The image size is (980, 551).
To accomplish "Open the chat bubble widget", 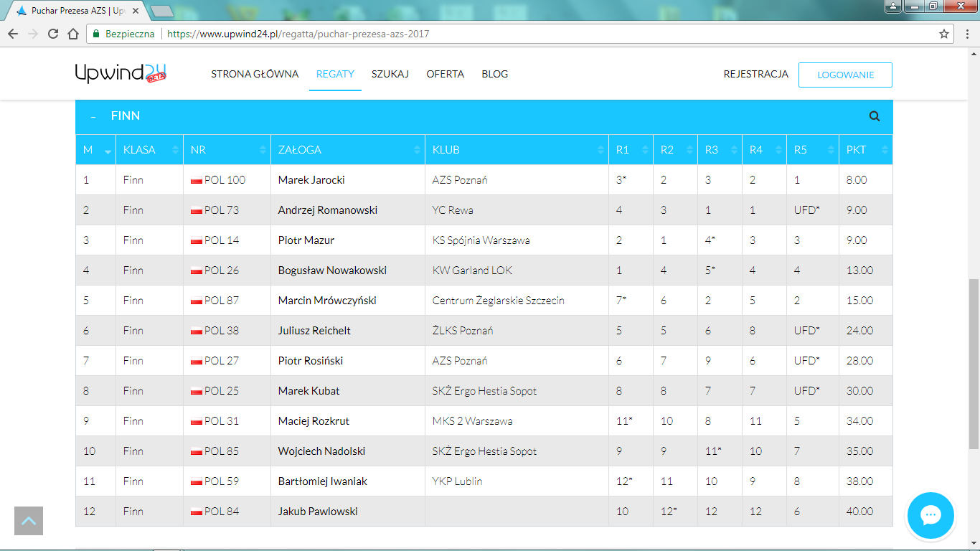I will [x=930, y=515].
